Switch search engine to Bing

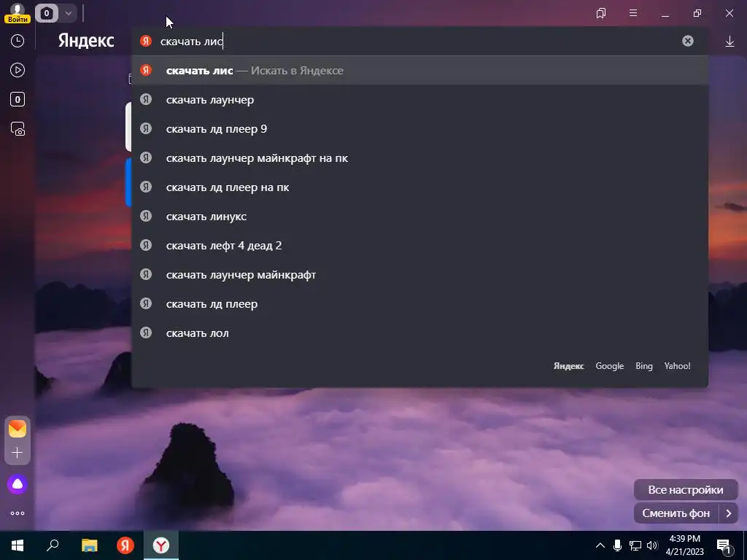pyautogui.click(x=643, y=366)
